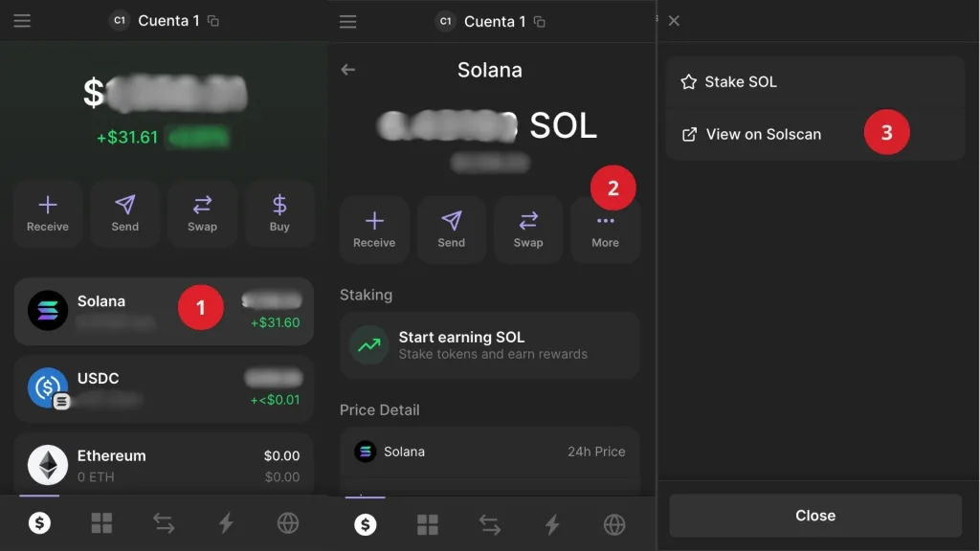
Task: Select wallet dollar tab in left bottom bar
Action: pos(39,523)
